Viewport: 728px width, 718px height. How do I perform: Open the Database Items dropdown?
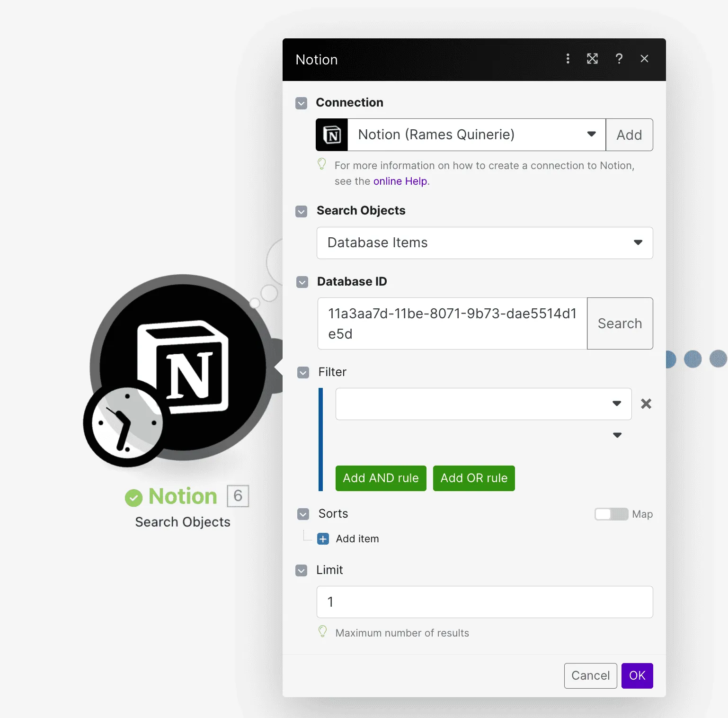pos(485,243)
